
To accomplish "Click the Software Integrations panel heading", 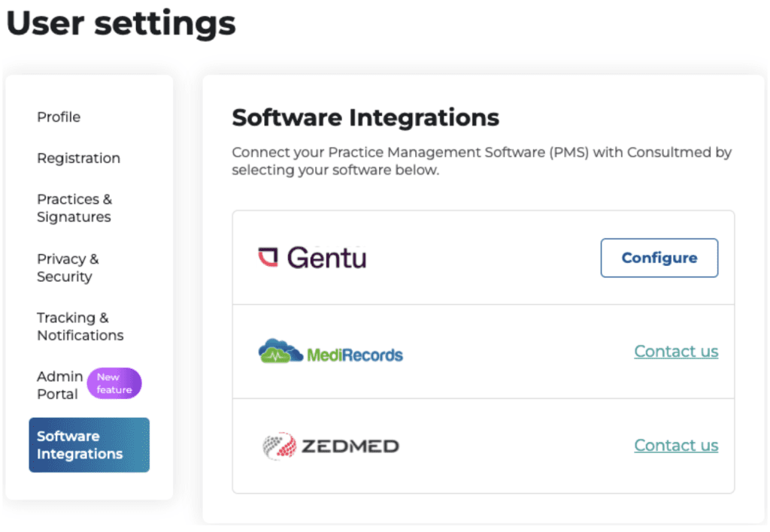I will (x=365, y=117).
